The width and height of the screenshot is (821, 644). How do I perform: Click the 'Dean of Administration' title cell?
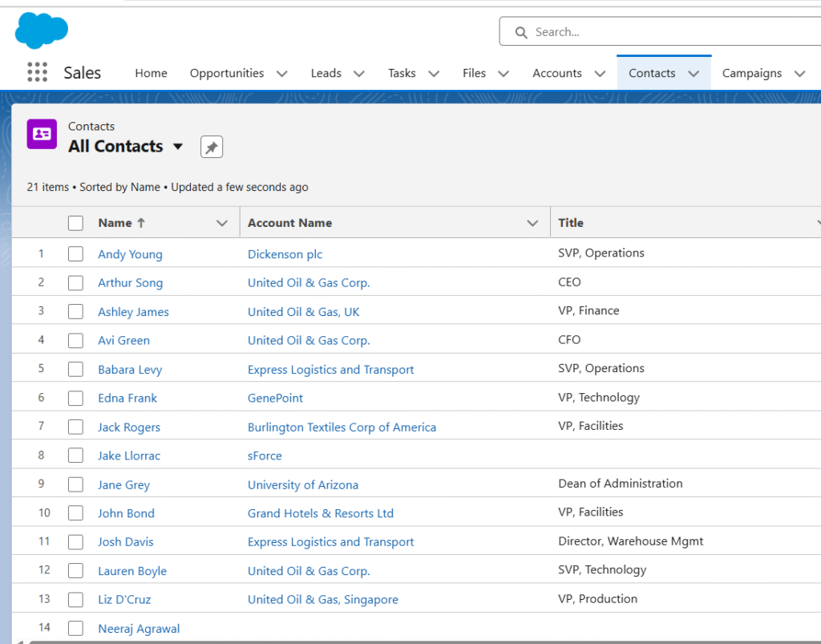pos(621,484)
